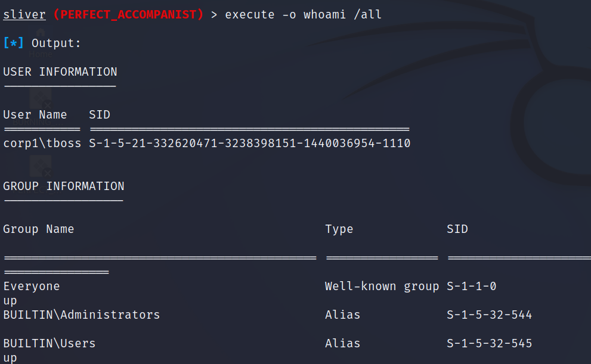Click the SID value S-1-5-32-544
This screenshot has height=364, width=591.
(489, 315)
